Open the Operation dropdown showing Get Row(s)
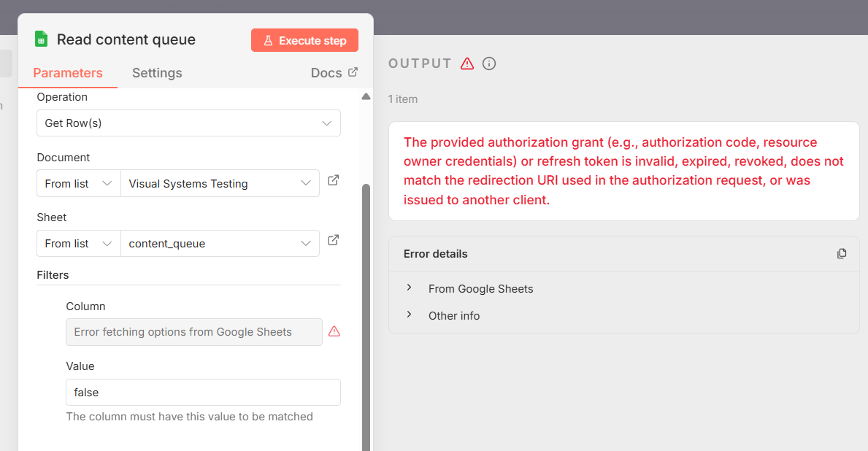Image resolution: width=868 pixels, height=451 pixels. (188, 123)
